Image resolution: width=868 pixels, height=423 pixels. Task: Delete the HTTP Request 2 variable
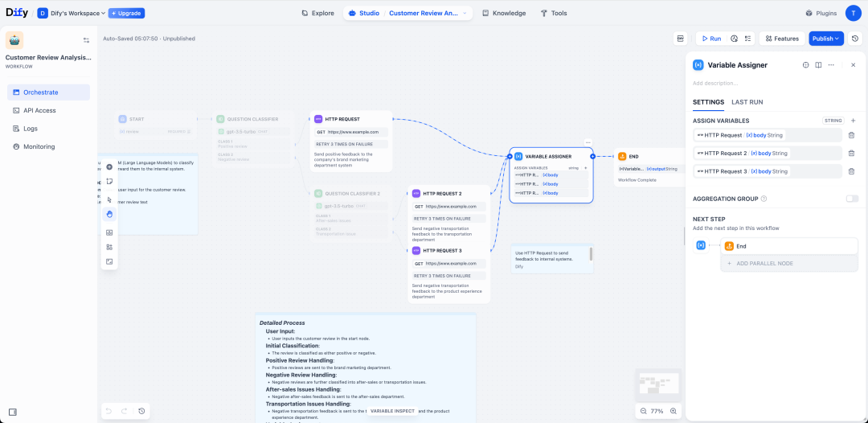852,153
